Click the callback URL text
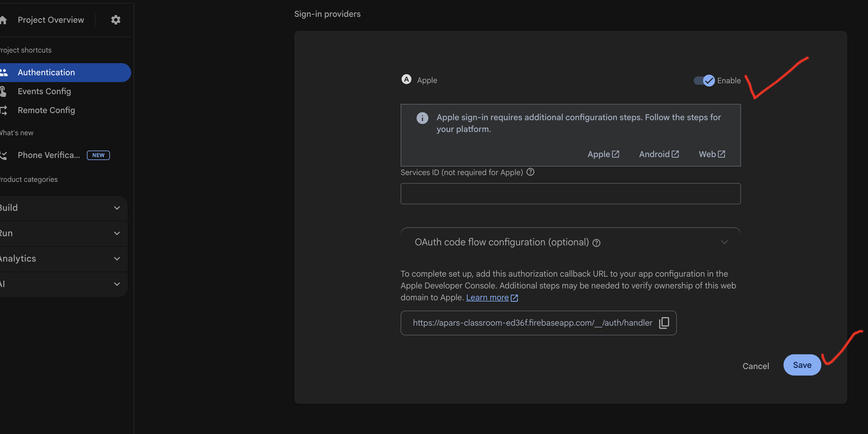The image size is (868, 434). [532, 323]
